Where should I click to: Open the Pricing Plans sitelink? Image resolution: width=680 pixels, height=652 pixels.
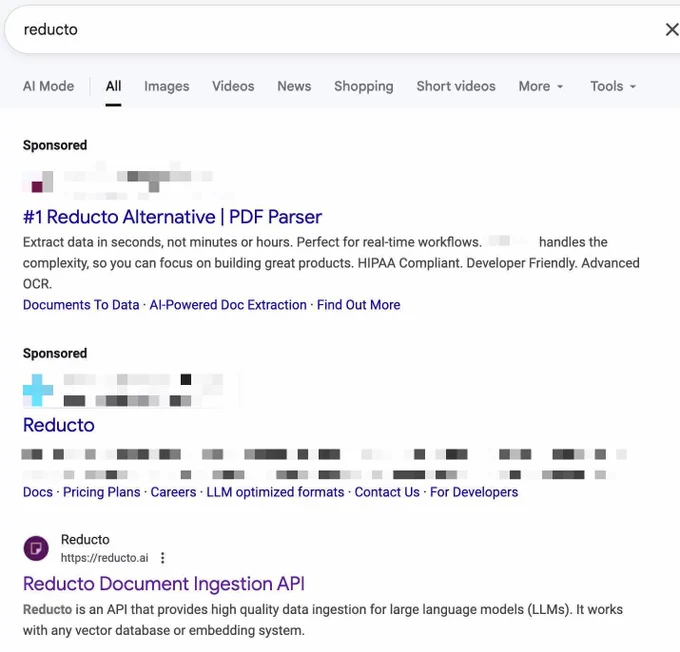coord(101,492)
